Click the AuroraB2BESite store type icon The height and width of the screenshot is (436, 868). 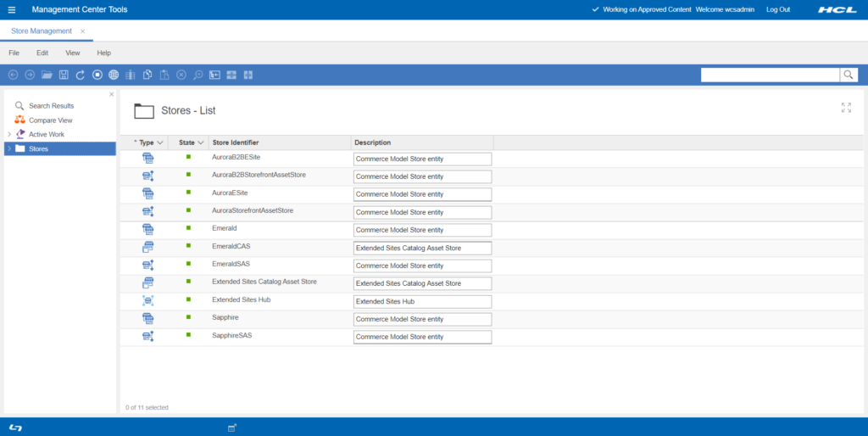tap(147, 159)
